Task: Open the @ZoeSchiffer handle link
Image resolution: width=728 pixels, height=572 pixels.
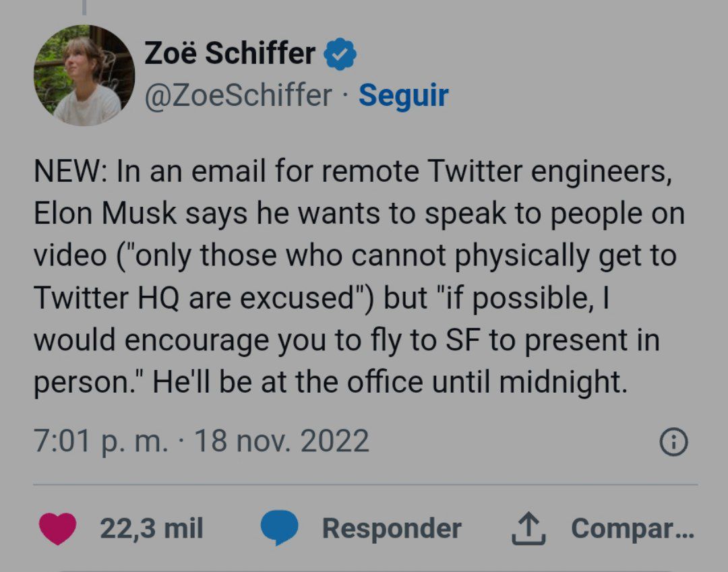Action: (238, 96)
